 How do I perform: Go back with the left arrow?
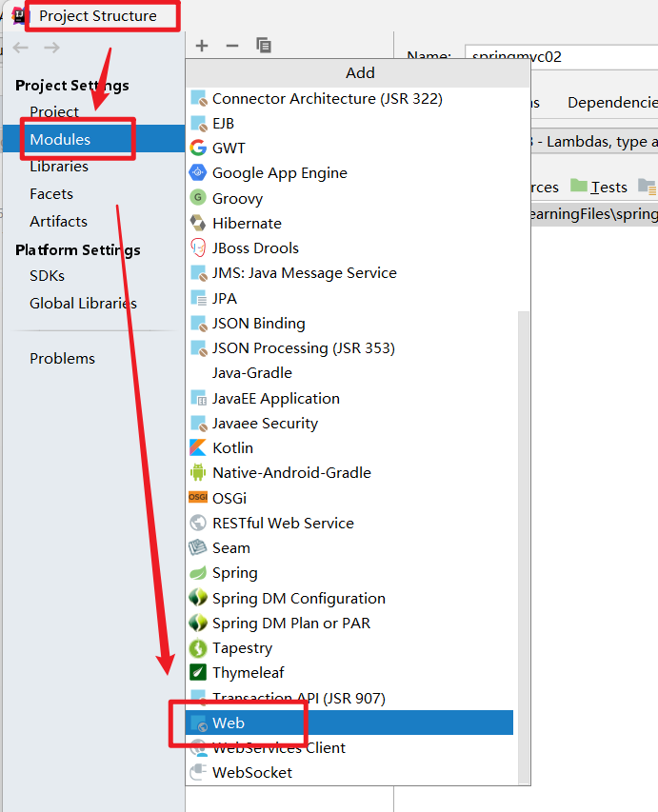pyautogui.click(x=21, y=48)
